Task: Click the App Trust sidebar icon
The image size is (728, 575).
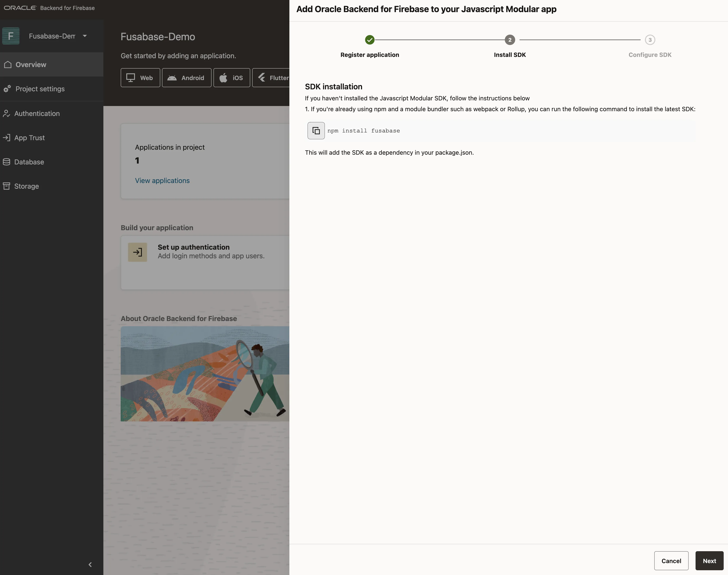Action: click(6, 138)
